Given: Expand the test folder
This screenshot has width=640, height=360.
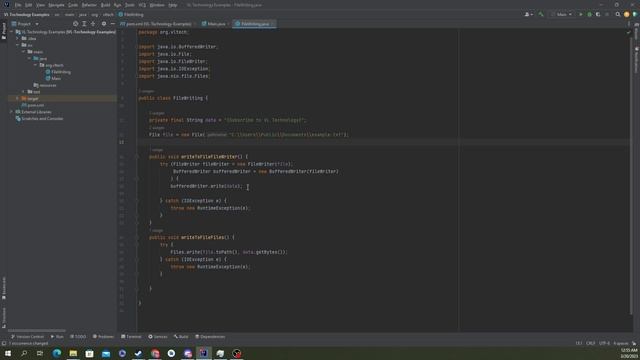Looking at the screenshot, I should [x=23, y=92].
